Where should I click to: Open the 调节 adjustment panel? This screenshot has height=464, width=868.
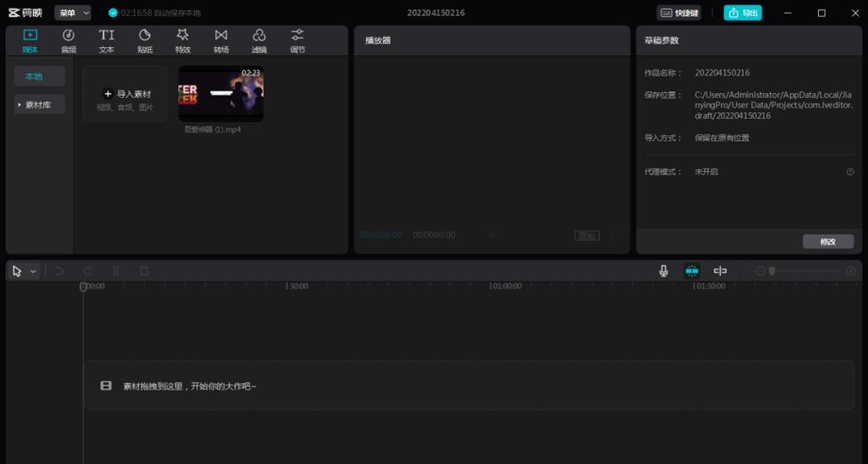297,41
